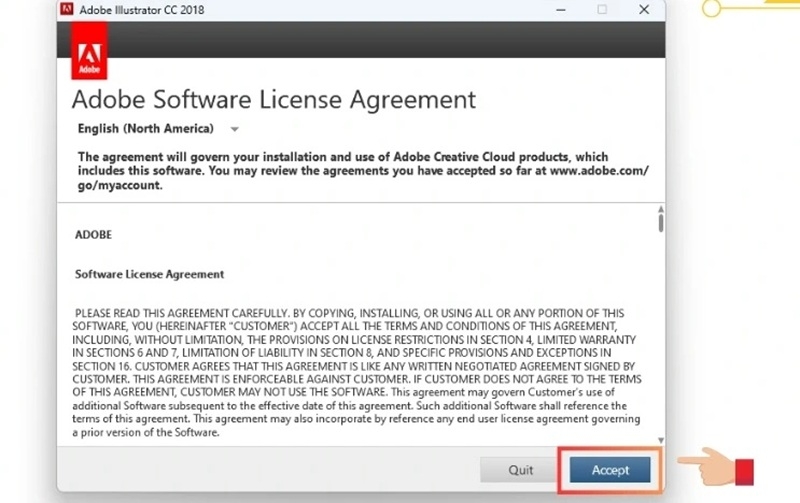The width and height of the screenshot is (800, 503).
Task: Click the scroll-up arrow of the agreement
Action: [661, 209]
